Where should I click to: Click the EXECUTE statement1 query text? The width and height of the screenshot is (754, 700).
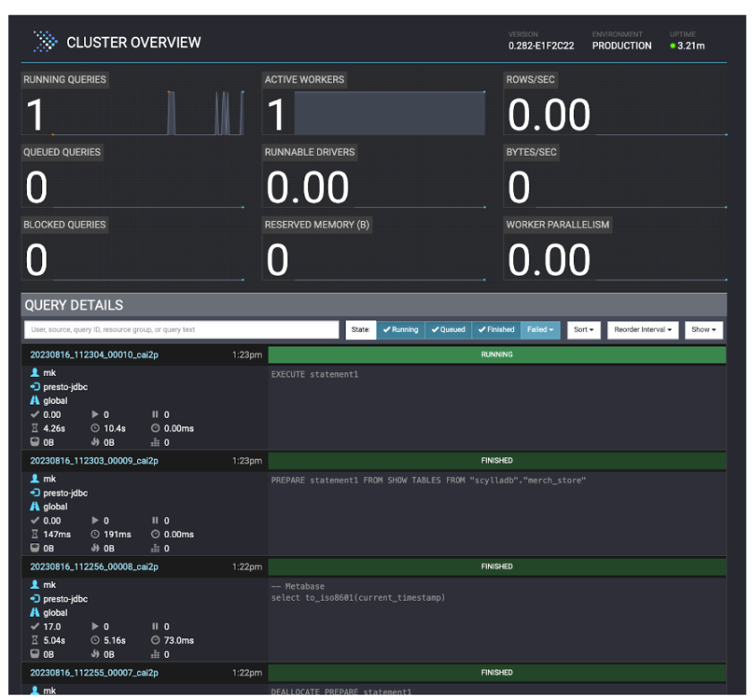coord(314,374)
